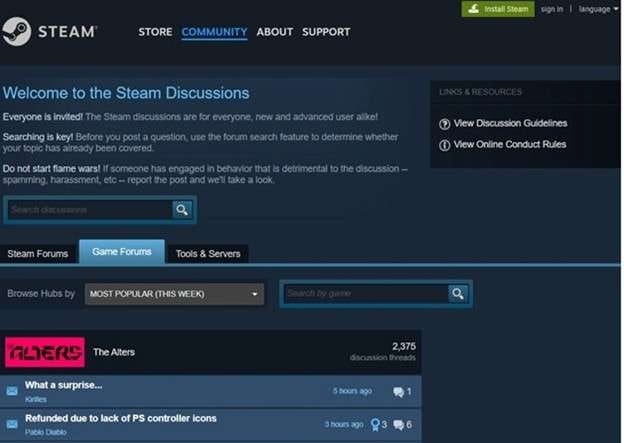The height and width of the screenshot is (443, 624).
Task: Click the Search discussions input field
Action: click(90, 210)
